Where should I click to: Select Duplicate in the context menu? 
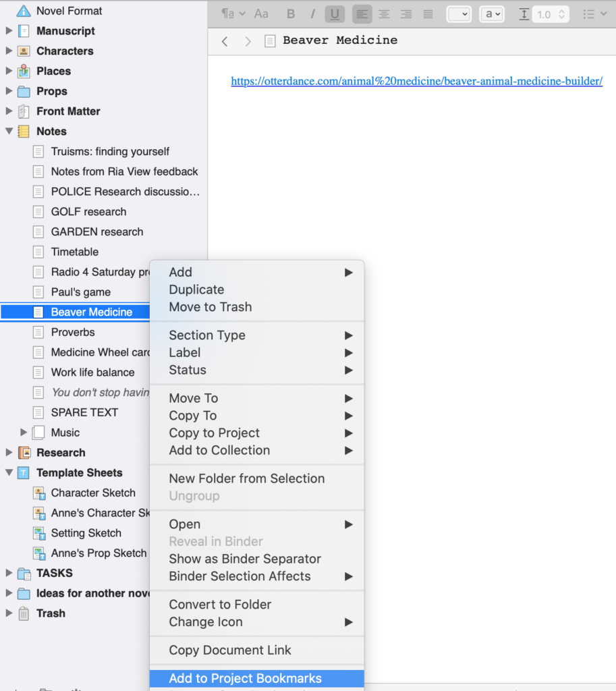[196, 289]
